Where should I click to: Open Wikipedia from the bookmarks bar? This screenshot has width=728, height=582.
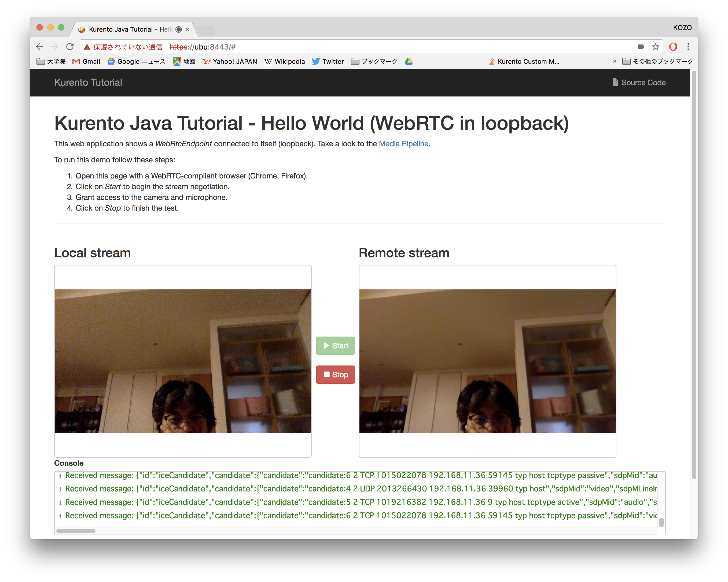(285, 61)
